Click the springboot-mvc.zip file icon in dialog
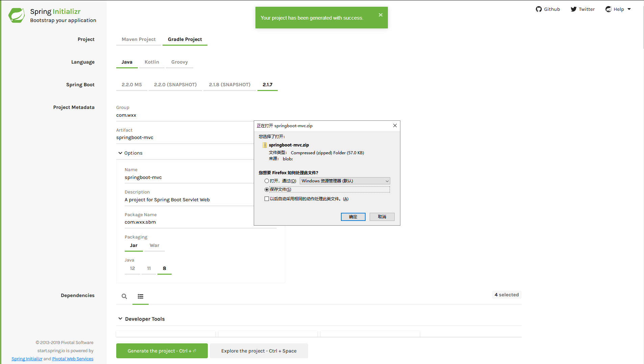This screenshot has width=644, height=364. coord(265,145)
